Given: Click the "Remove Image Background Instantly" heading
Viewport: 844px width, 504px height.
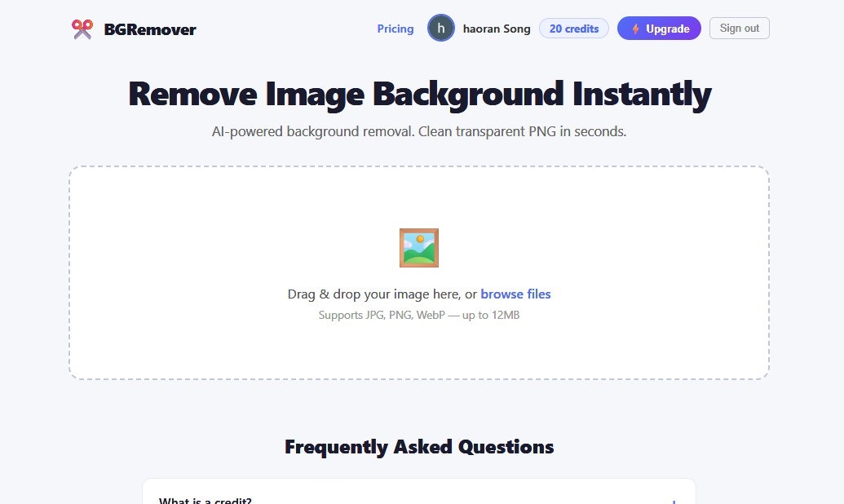Looking at the screenshot, I should (x=419, y=94).
